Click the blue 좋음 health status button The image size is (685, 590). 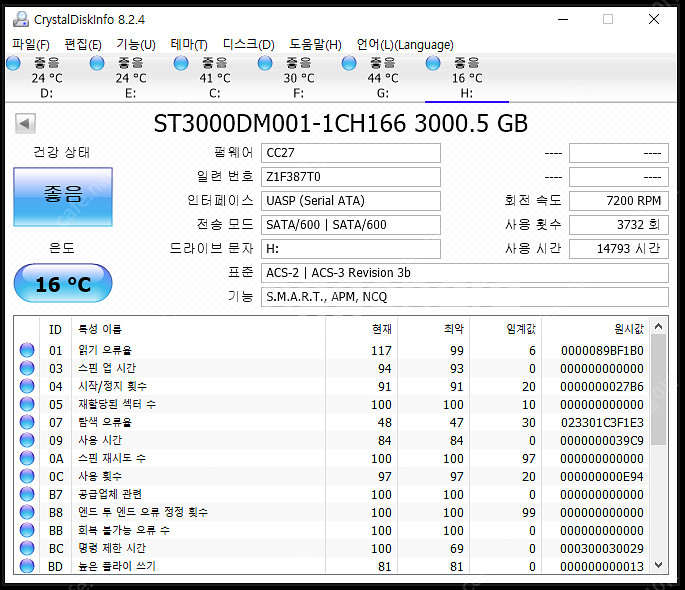point(63,197)
